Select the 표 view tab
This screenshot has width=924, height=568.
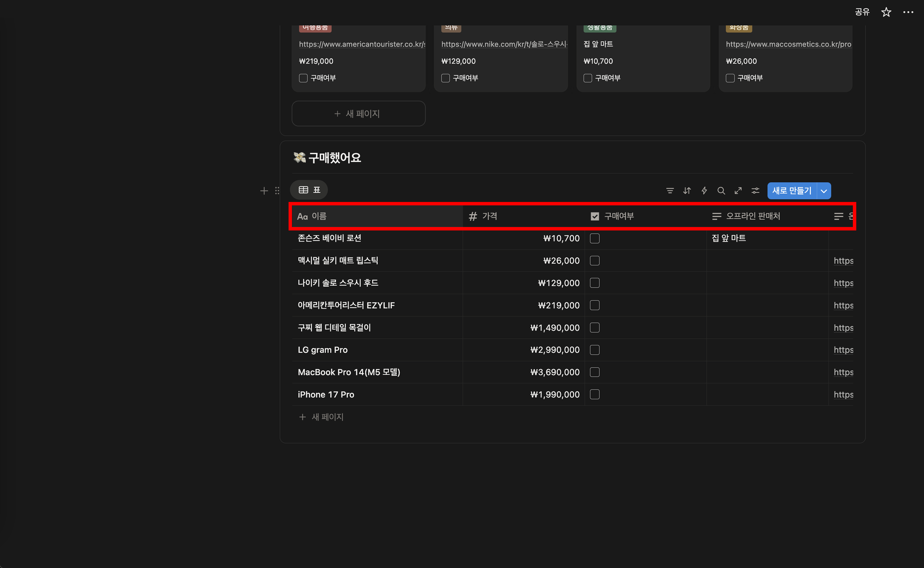point(309,190)
